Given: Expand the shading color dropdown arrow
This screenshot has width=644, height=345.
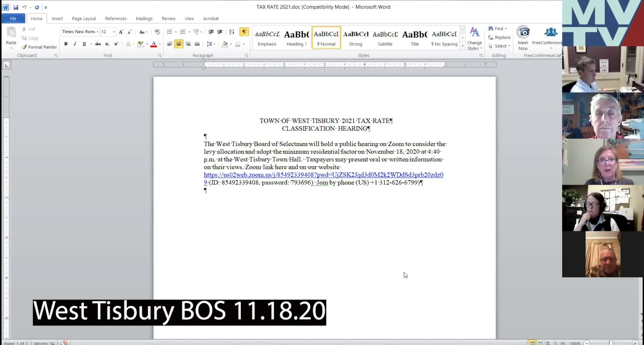Looking at the screenshot, I should click(x=231, y=44).
